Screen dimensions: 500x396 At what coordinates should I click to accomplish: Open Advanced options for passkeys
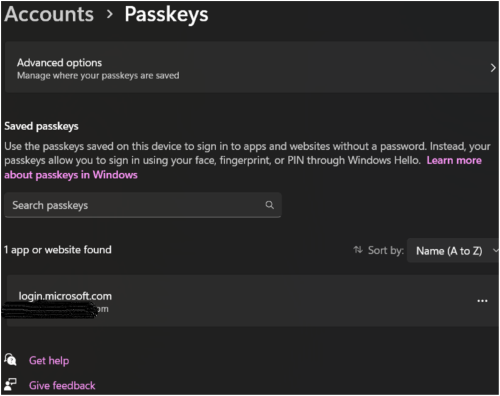point(252,68)
